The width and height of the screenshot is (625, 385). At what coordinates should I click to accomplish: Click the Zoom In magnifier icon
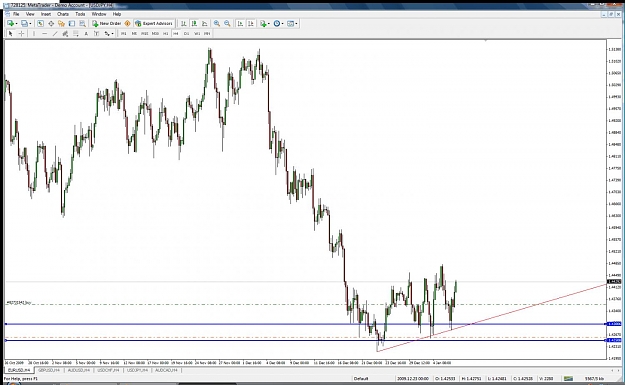(x=217, y=24)
